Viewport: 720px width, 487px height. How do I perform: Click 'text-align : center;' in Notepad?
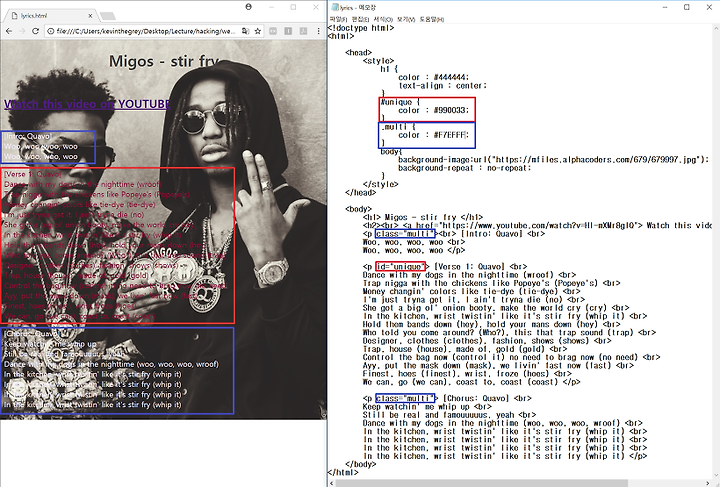pyautogui.click(x=442, y=85)
